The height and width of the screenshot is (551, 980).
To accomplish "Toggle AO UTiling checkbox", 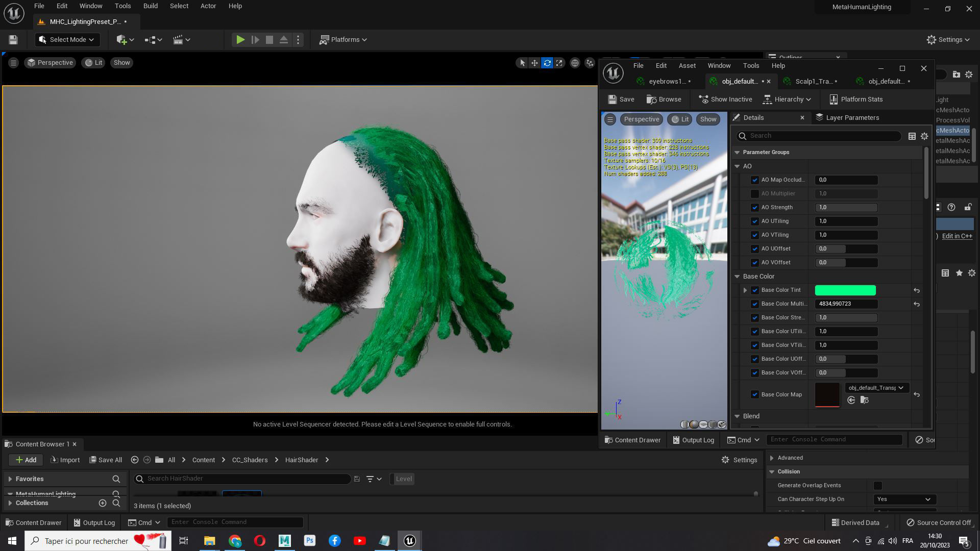I will [755, 221].
